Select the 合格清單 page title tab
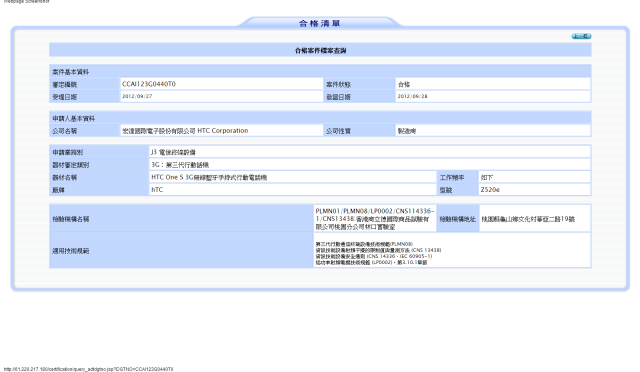The image size is (640, 372). [x=320, y=23]
